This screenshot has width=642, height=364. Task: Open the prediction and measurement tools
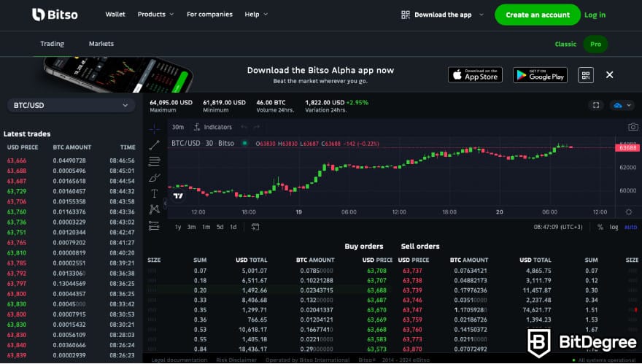click(155, 225)
